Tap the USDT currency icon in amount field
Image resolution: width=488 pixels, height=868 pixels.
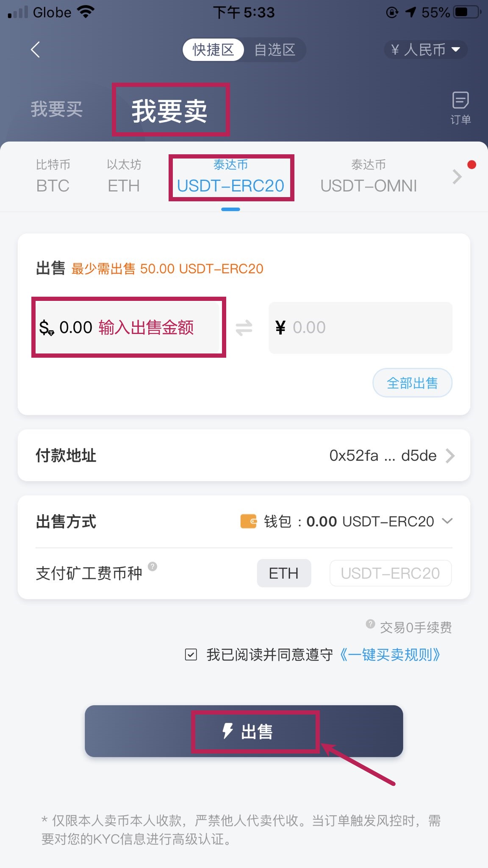pos(46,328)
